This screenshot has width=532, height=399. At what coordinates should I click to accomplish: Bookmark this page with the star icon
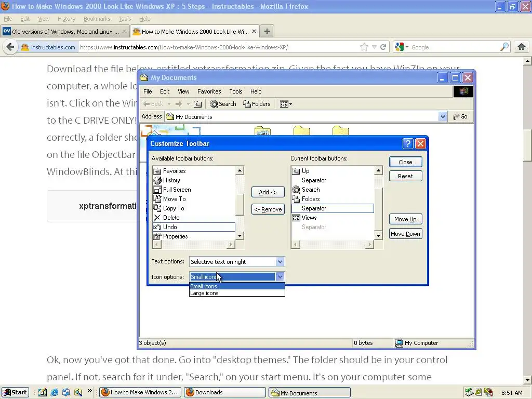364,47
